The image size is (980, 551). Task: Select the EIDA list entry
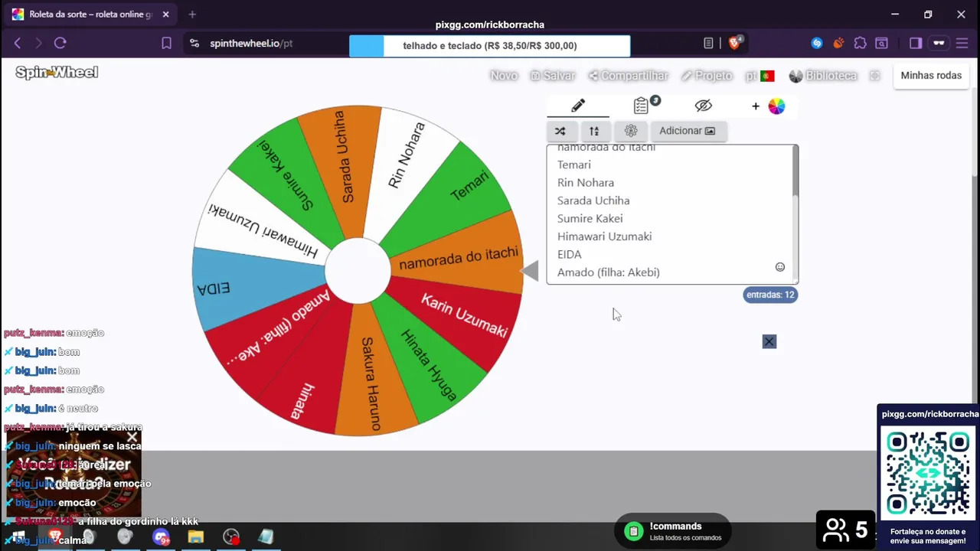pos(570,254)
